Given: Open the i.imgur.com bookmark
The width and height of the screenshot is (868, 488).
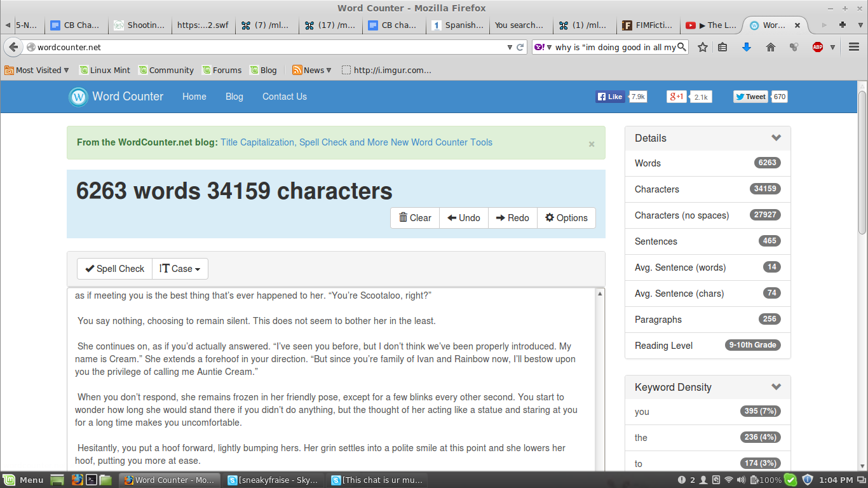Looking at the screenshot, I should (x=386, y=70).
